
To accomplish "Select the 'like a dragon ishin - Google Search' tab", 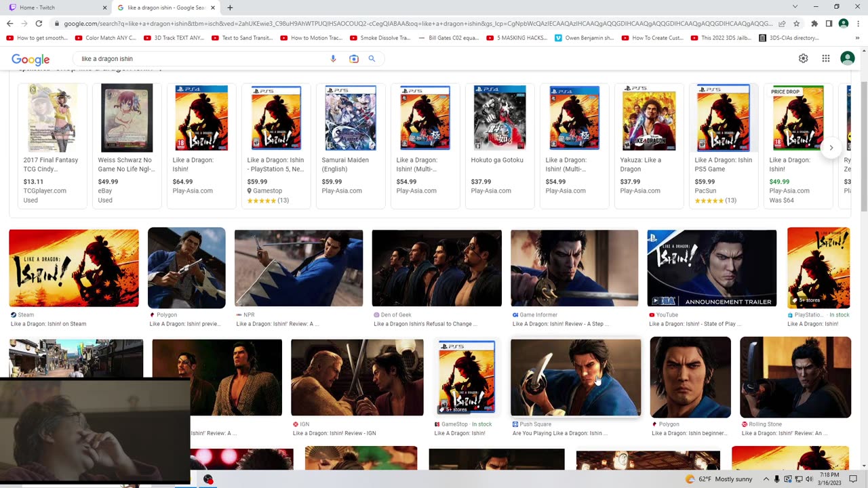I will click(x=165, y=7).
